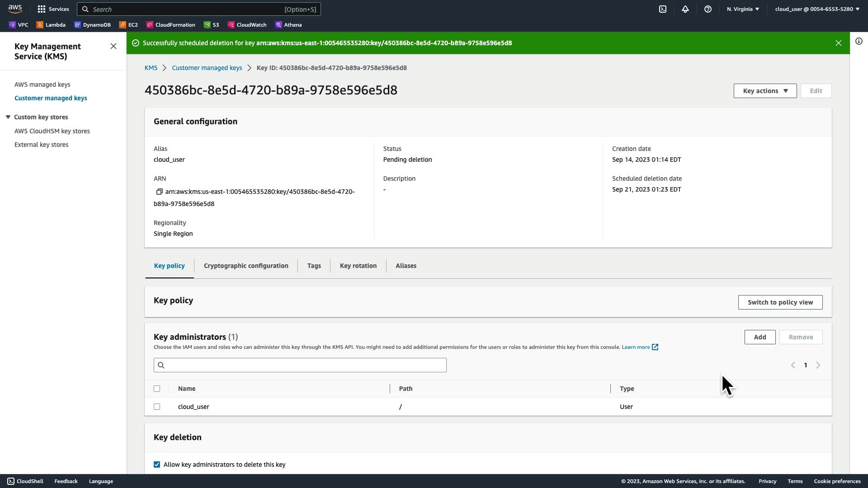Open CloudShell icon in top bar
This screenshot has height=488, width=868.
(x=662, y=9)
